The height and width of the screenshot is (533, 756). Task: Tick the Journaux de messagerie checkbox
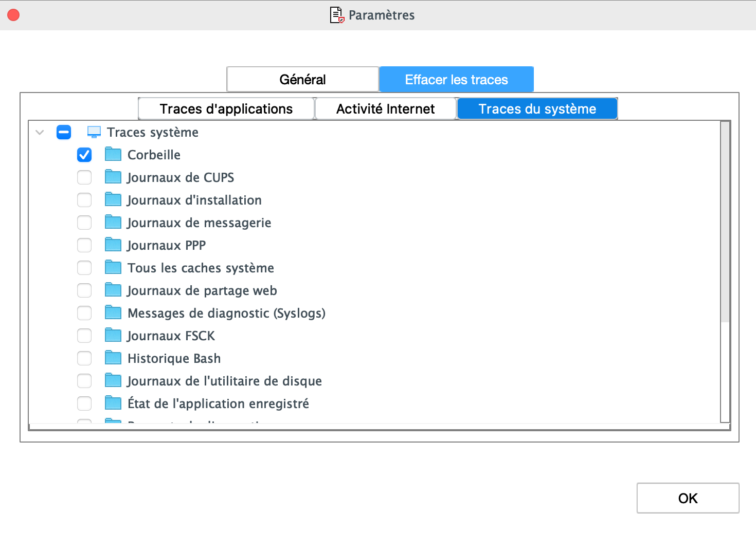84,223
